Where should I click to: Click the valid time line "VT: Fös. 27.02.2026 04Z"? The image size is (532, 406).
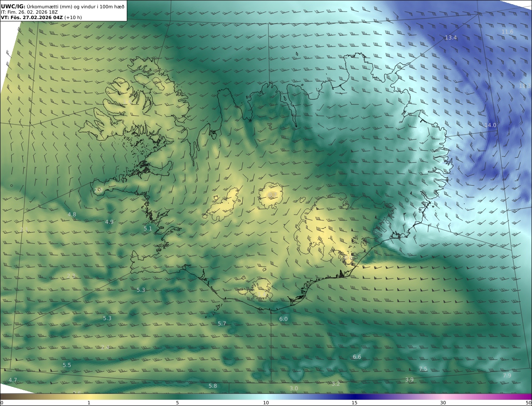pyautogui.click(x=32, y=18)
